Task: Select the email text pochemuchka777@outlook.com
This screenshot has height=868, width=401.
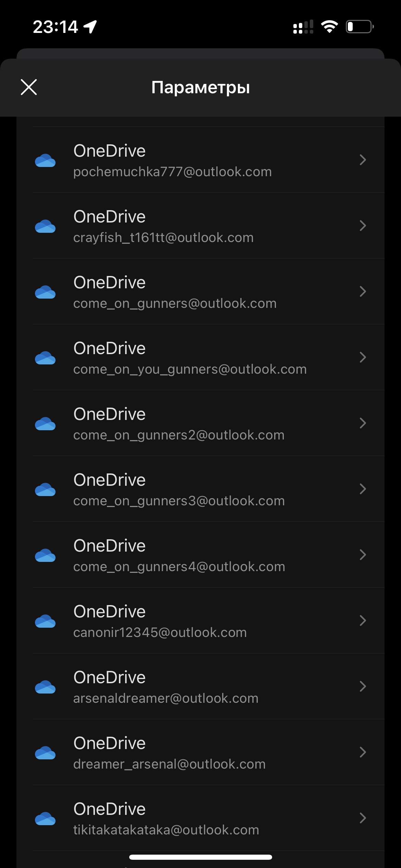Action: (x=172, y=172)
